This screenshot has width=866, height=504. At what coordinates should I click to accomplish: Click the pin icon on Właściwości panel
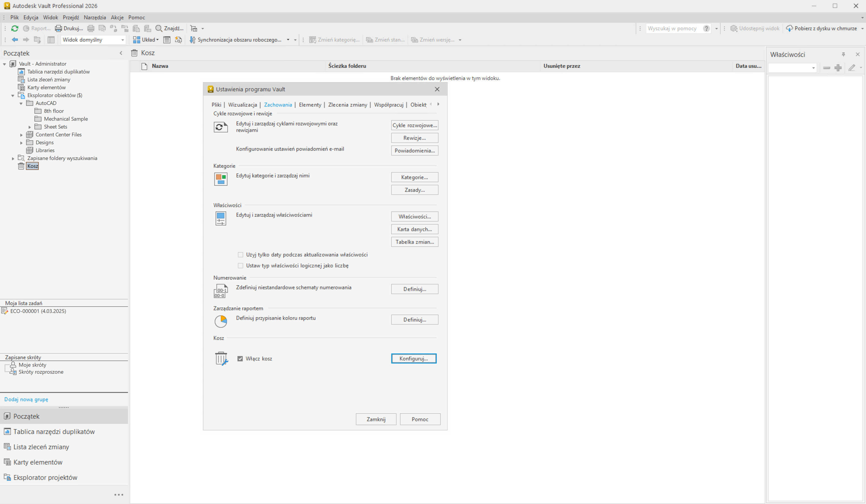click(x=843, y=54)
